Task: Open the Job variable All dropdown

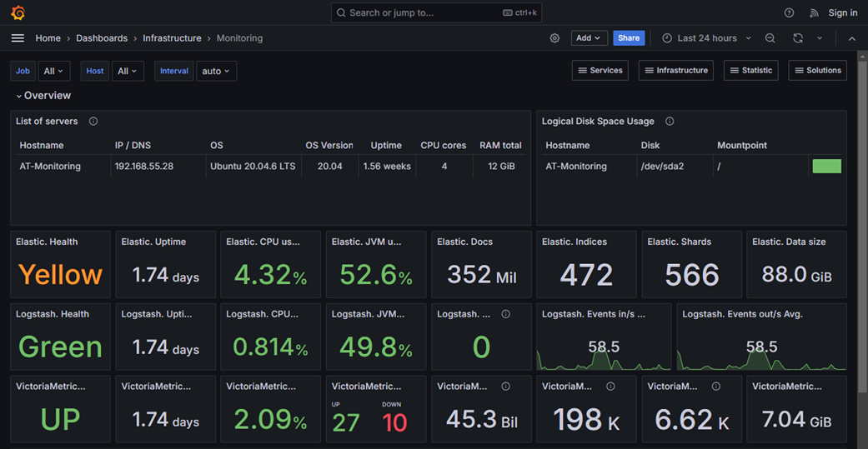Action: [54, 71]
